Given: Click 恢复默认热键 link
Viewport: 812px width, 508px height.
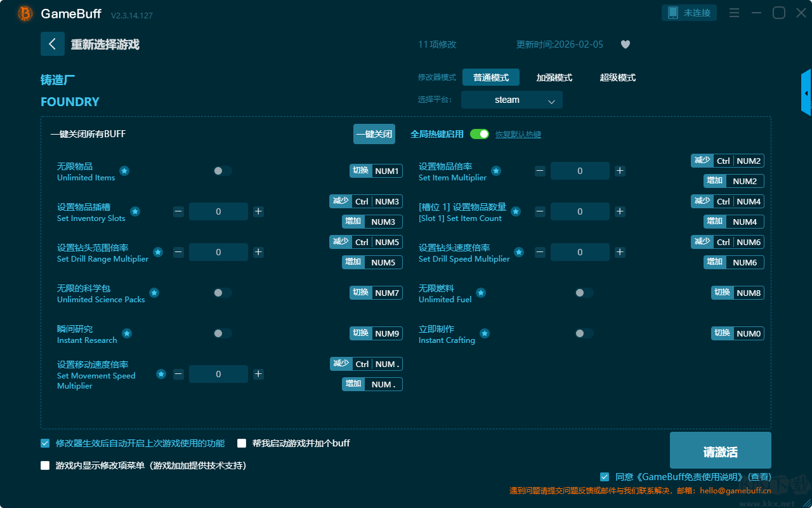Looking at the screenshot, I should tap(518, 135).
